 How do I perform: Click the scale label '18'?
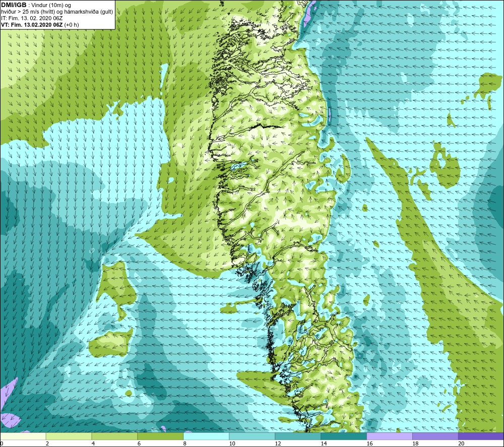tap(415, 443)
